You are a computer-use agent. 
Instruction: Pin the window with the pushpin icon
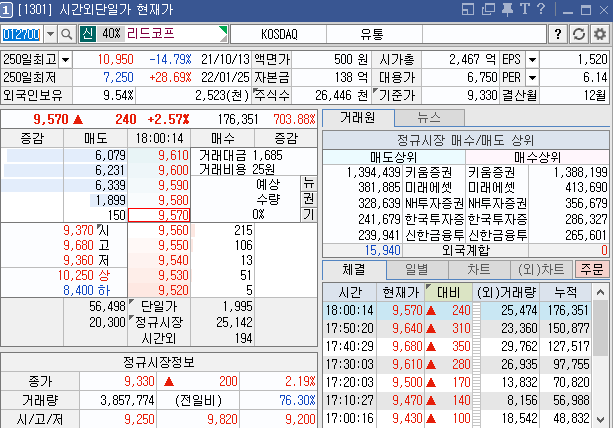[507, 9]
